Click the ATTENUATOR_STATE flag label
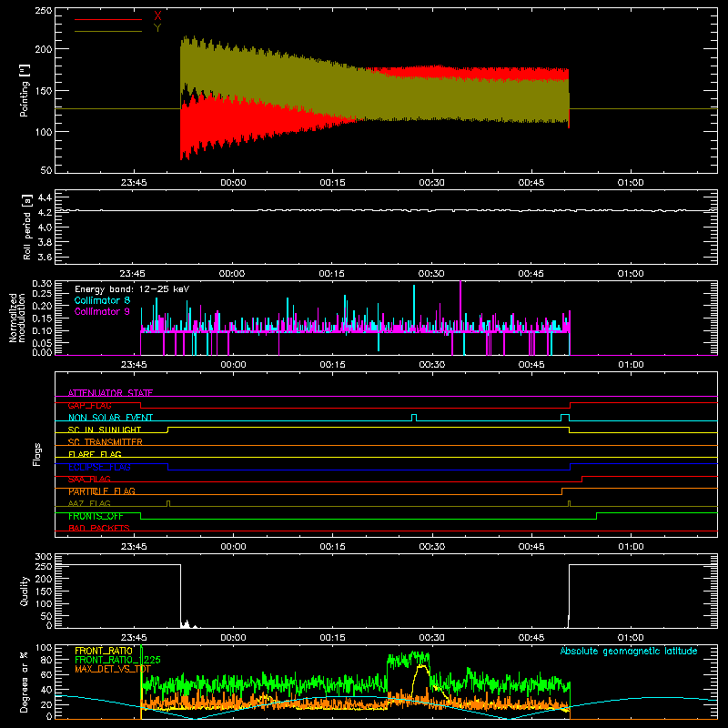 (110, 393)
